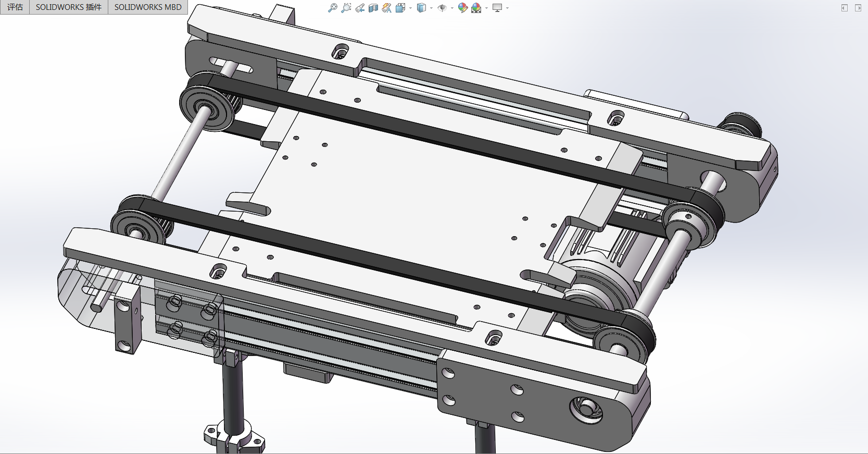The width and height of the screenshot is (868, 454).
Task: Click the View Settings monitor icon
Action: (497, 8)
